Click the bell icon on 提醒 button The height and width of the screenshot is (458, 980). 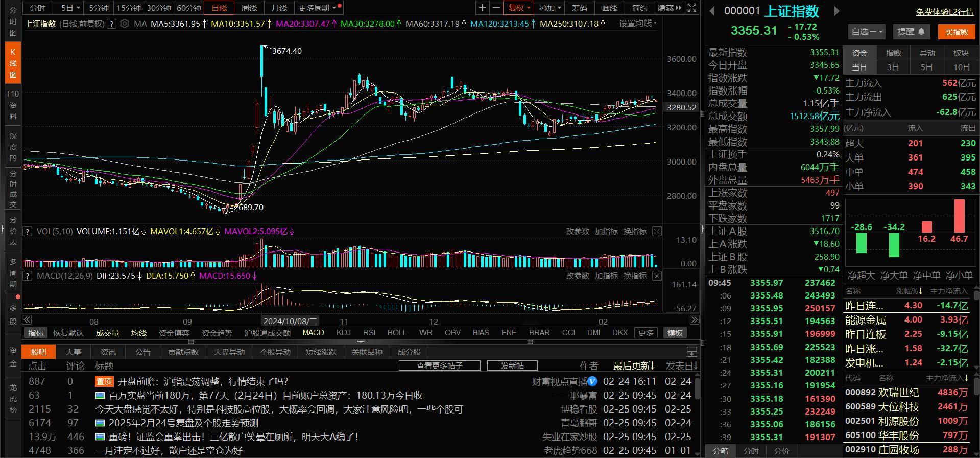click(922, 31)
